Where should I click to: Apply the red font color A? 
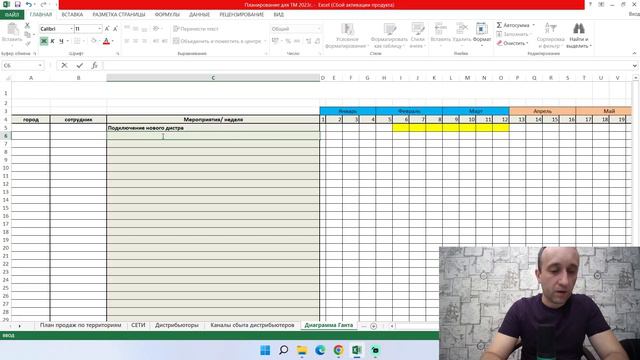106,41
